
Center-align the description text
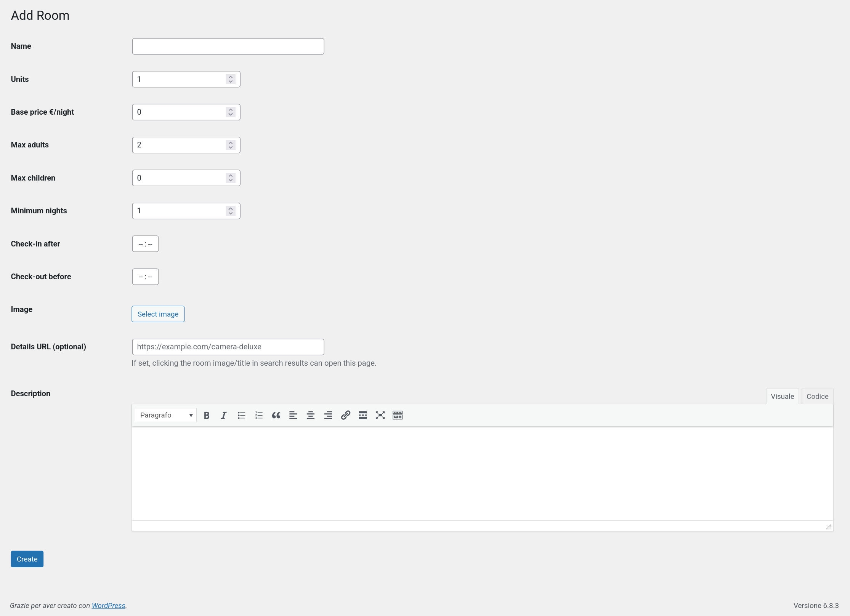click(x=311, y=415)
